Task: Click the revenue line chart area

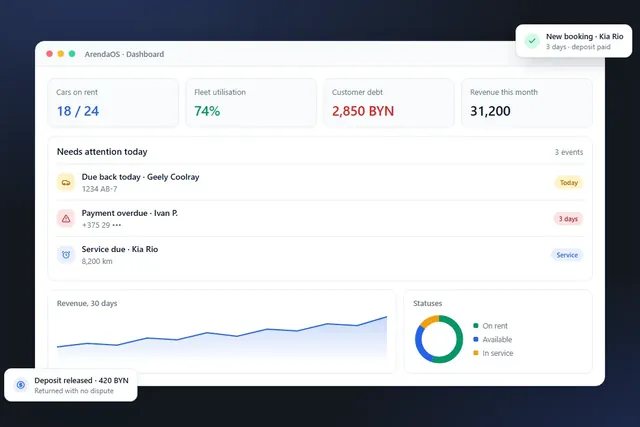Action: pos(222,338)
